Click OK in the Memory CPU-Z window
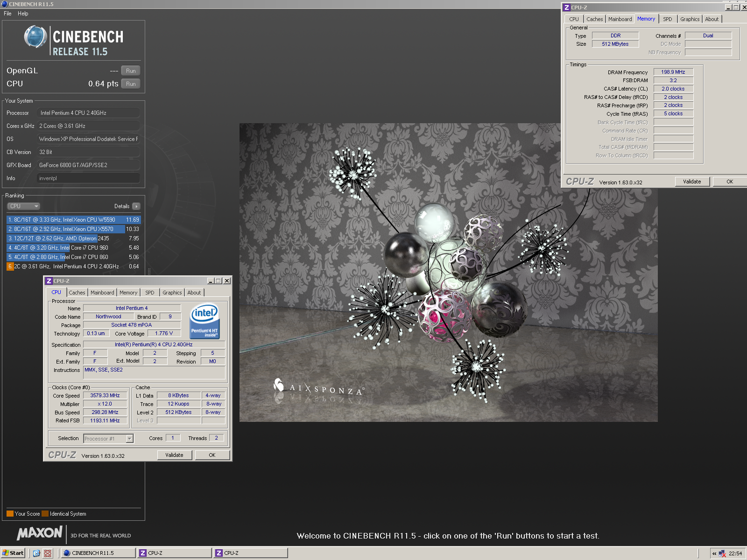747x560 pixels. pyautogui.click(x=730, y=182)
